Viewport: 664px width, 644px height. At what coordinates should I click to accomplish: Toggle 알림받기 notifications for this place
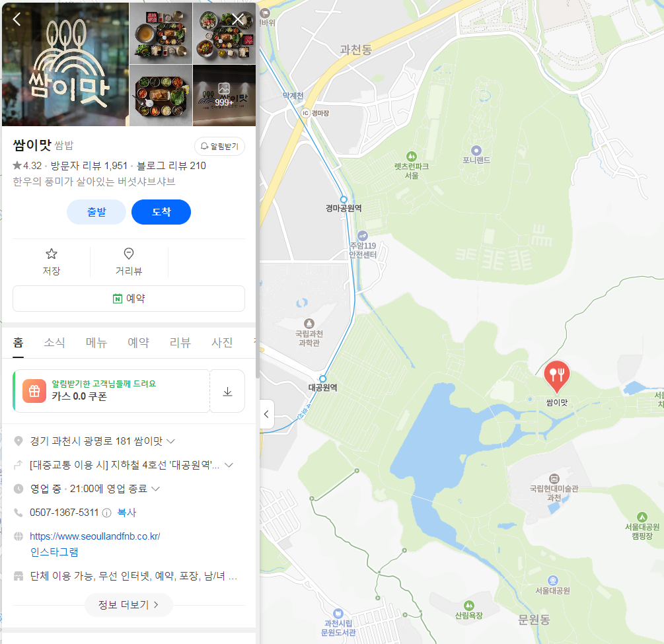pos(219,146)
